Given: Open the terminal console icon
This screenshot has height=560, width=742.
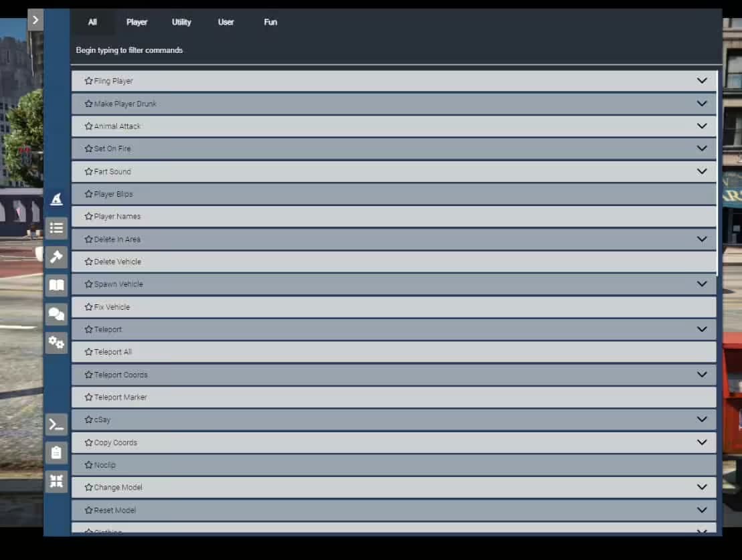Looking at the screenshot, I should click(56, 424).
